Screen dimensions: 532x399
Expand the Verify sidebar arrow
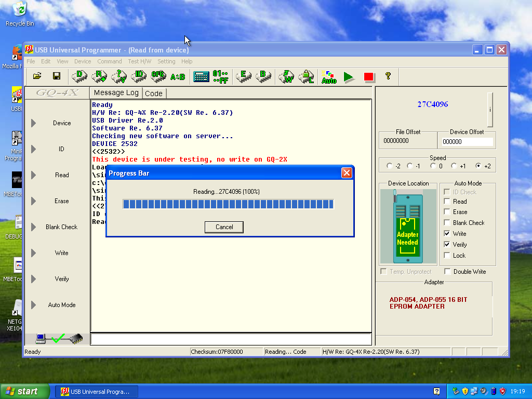pos(34,279)
